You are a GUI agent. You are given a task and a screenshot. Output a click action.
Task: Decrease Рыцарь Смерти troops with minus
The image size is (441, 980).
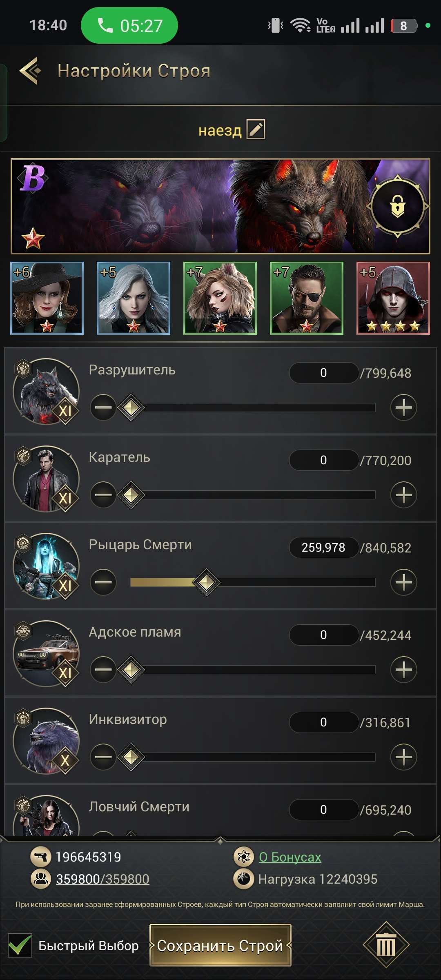[x=103, y=582]
